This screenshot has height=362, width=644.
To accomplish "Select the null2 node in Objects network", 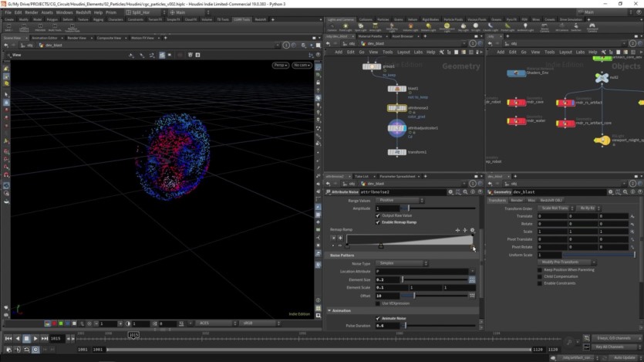I will [602, 77].
